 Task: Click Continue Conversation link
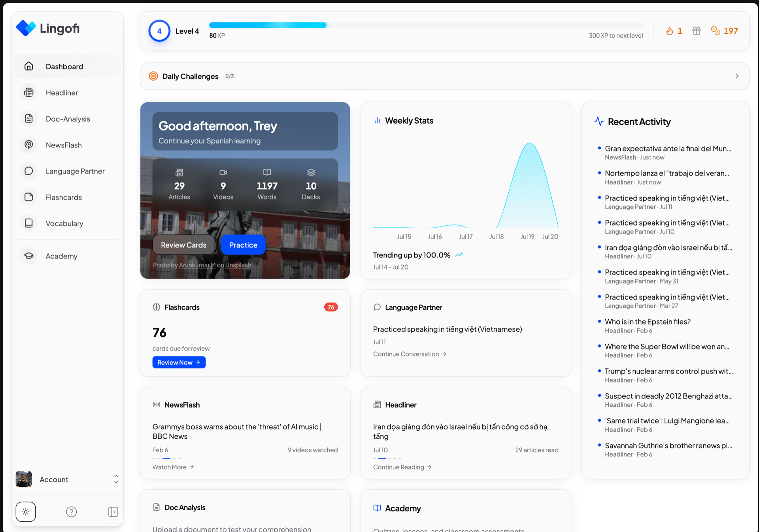click(410, 354)
